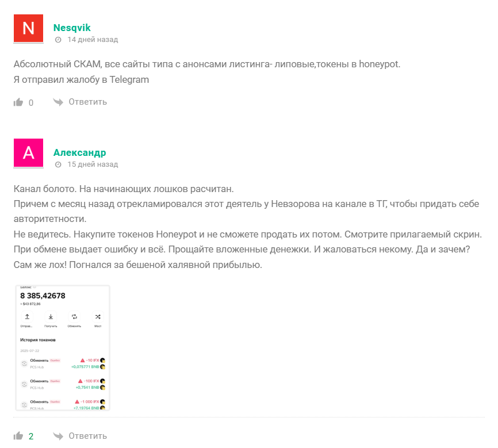The image size is (498, 448).
Task: Like Nesqvik's comment with thumbs-up icon
Action: pos(18,102)
